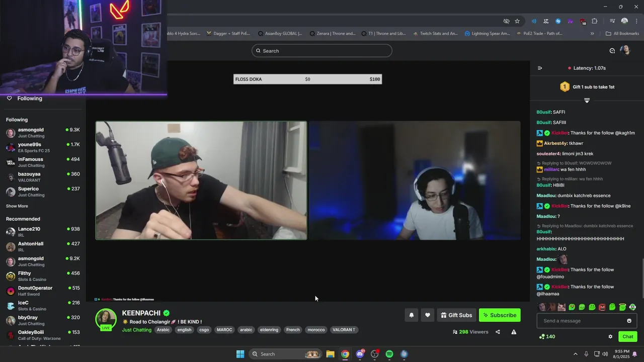Open bazouyaa VALORANT channel
Image resolution: width=644 pixels, height=362 pixels.
coord(43,176)
